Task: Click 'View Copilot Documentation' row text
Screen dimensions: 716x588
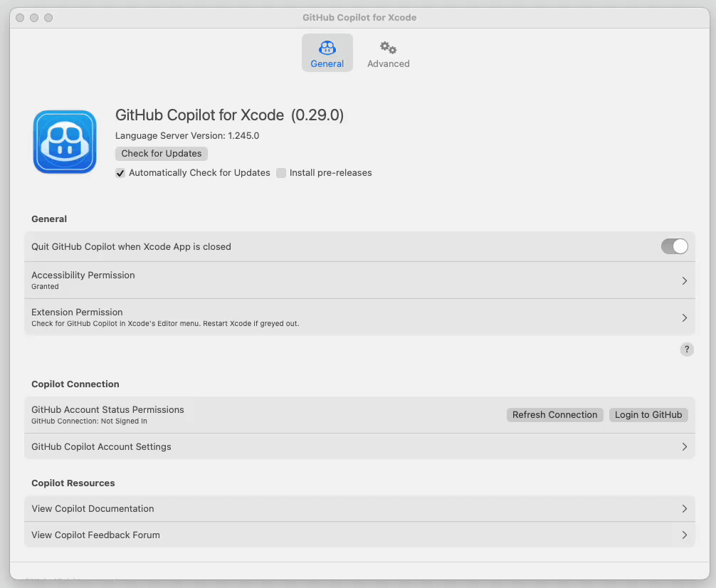Action: click(x=93, y=508)
